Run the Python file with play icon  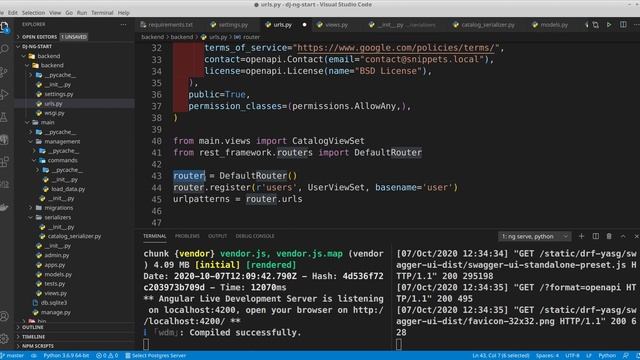609,25
